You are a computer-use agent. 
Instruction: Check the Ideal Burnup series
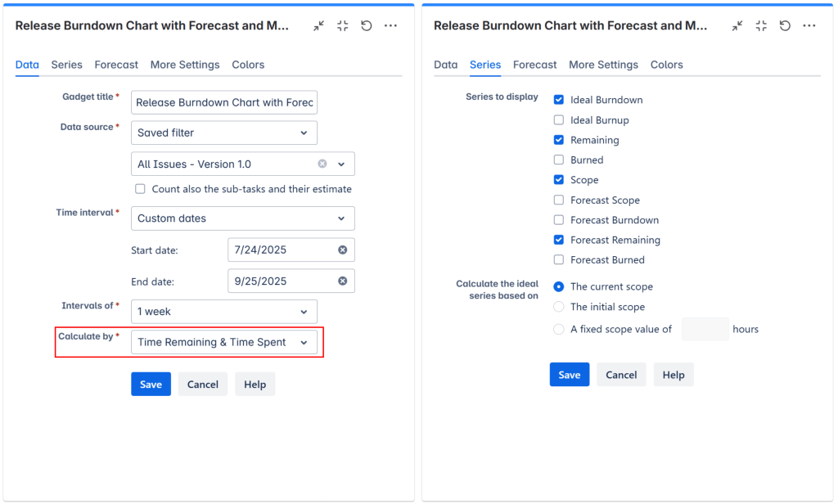pos(559,120)
